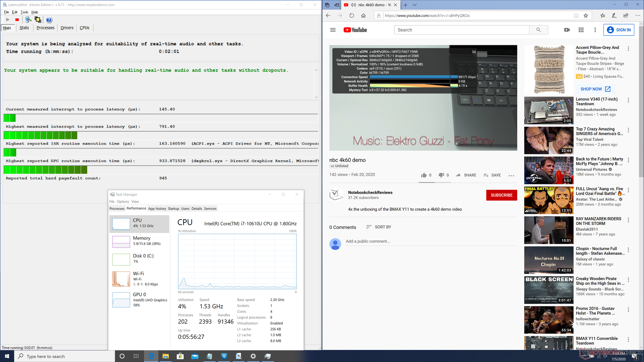The image size is (644, 362).
Task: Open SORT BY comments dropdown
Action: (x=378, y=227)
